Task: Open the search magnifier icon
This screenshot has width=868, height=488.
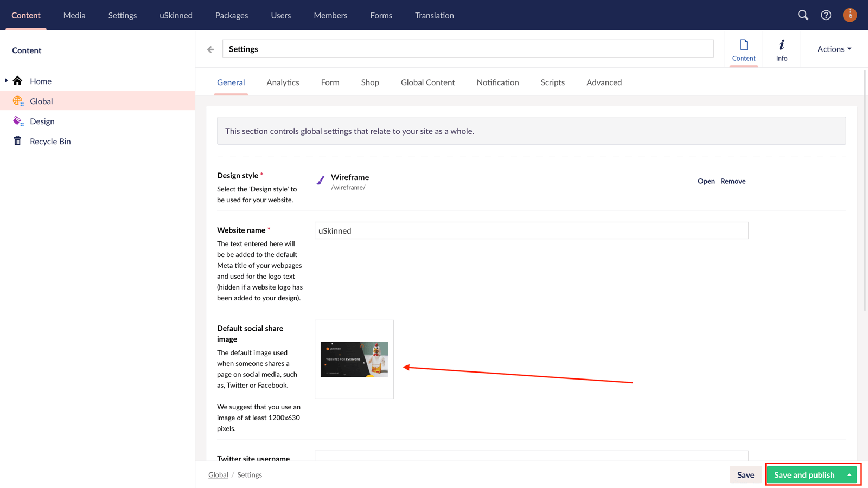Action: pyautogui.click(x=803, y=15)
